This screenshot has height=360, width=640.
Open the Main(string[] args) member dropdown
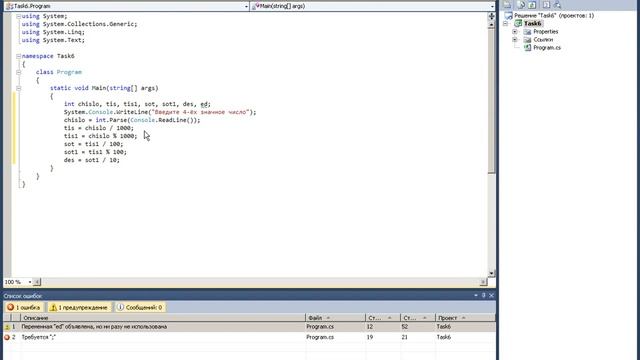pos(492,7)
